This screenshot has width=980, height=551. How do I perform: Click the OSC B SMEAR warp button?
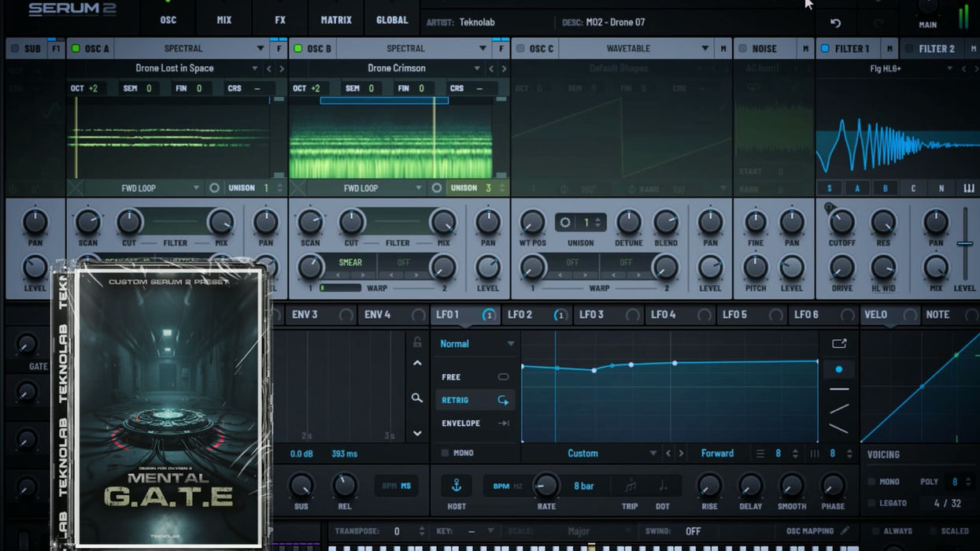350,262
